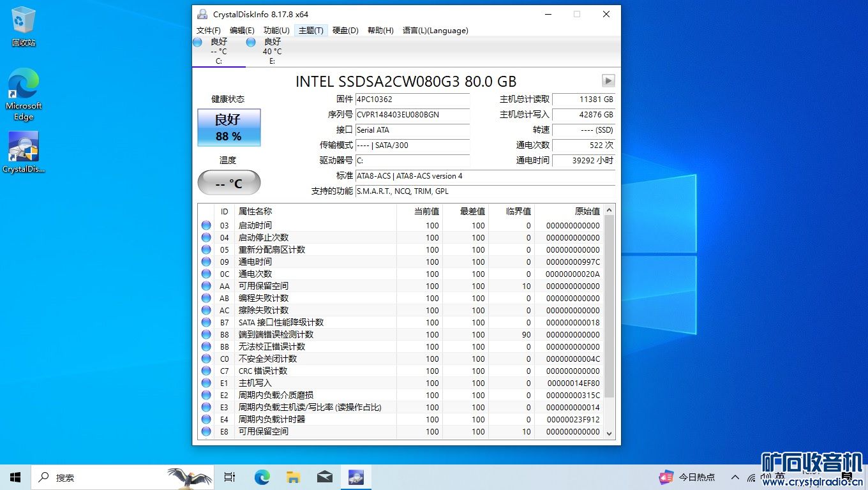Open Microsoft Edge desktop shortcut
Viewport: 868px width, 490px height.
click(x=24, y=86)
